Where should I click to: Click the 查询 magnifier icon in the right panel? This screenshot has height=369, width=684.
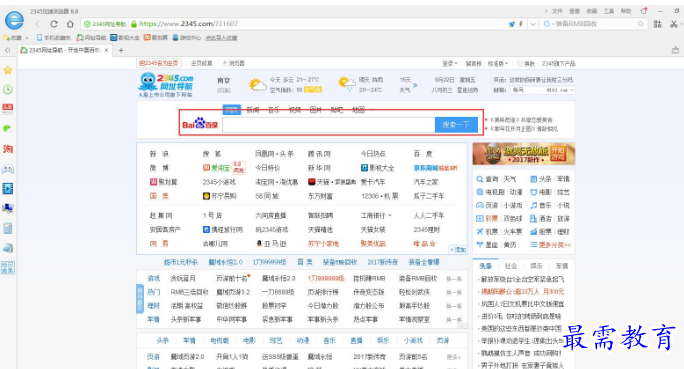click(x=479, y=179)
